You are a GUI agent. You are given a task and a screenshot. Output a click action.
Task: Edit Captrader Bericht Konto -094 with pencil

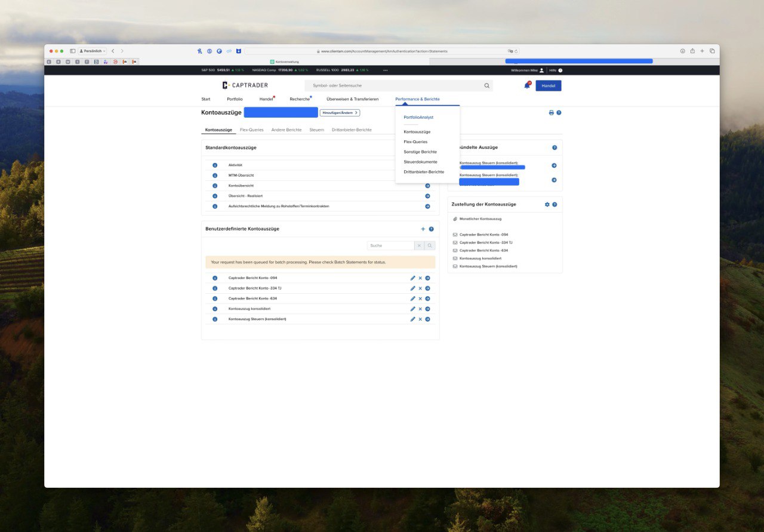point(412,278)
